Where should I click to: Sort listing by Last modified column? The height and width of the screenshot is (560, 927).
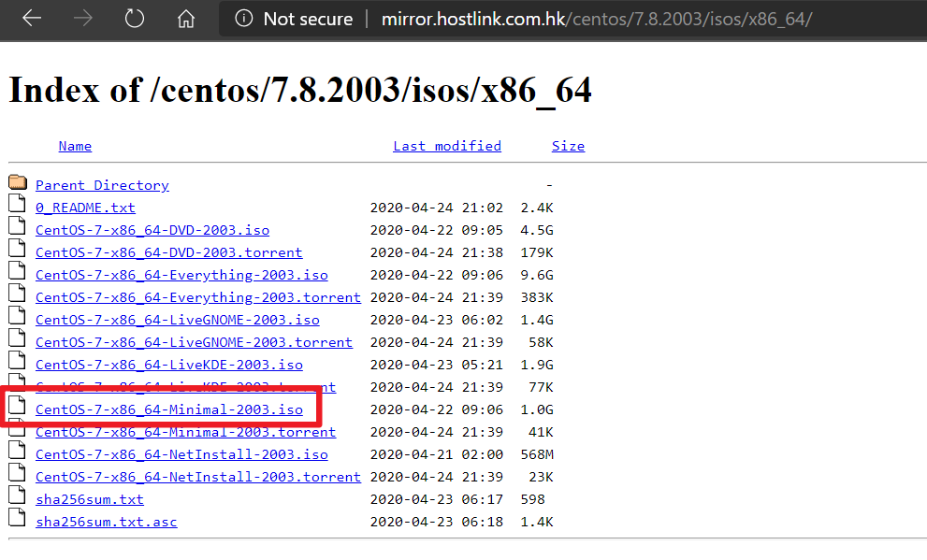coord(447,146)
